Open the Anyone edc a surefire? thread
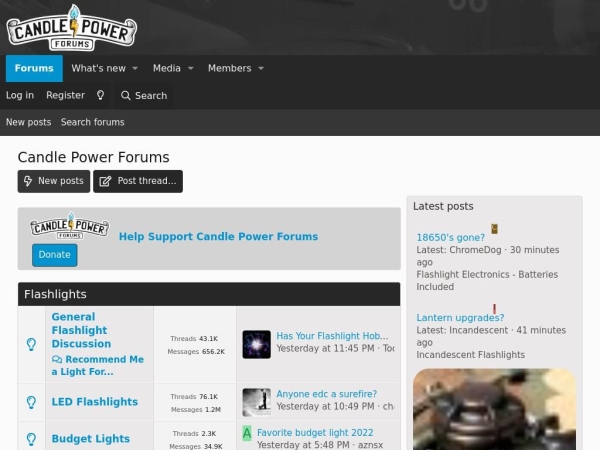Image resolution: width=600 pixels, height=450 pixels. [x=326, y=394]
